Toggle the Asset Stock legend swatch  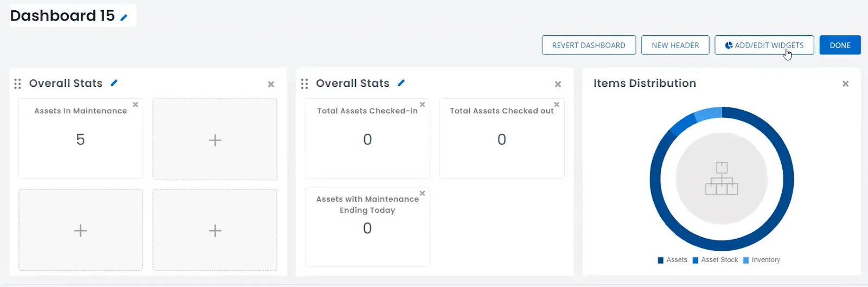point(695,260)
